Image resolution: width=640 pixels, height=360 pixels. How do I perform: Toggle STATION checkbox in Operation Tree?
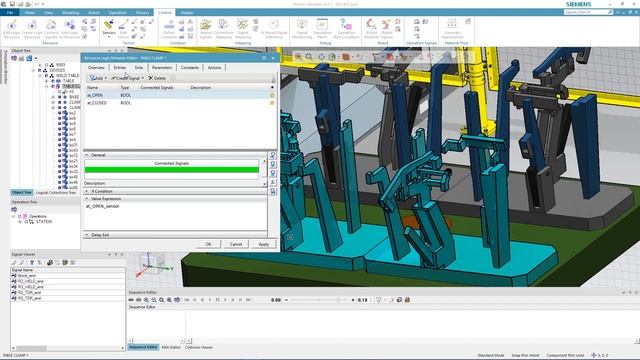coord(26,222)
